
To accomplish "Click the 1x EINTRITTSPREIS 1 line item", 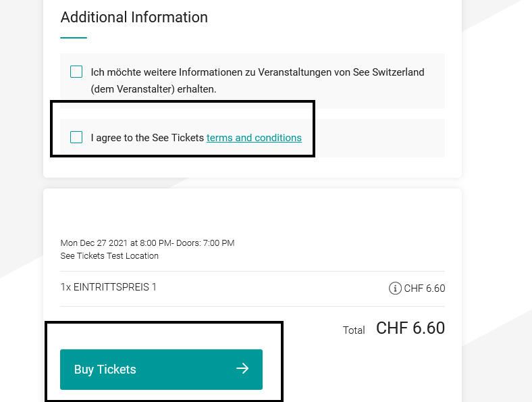I will 108,287.
